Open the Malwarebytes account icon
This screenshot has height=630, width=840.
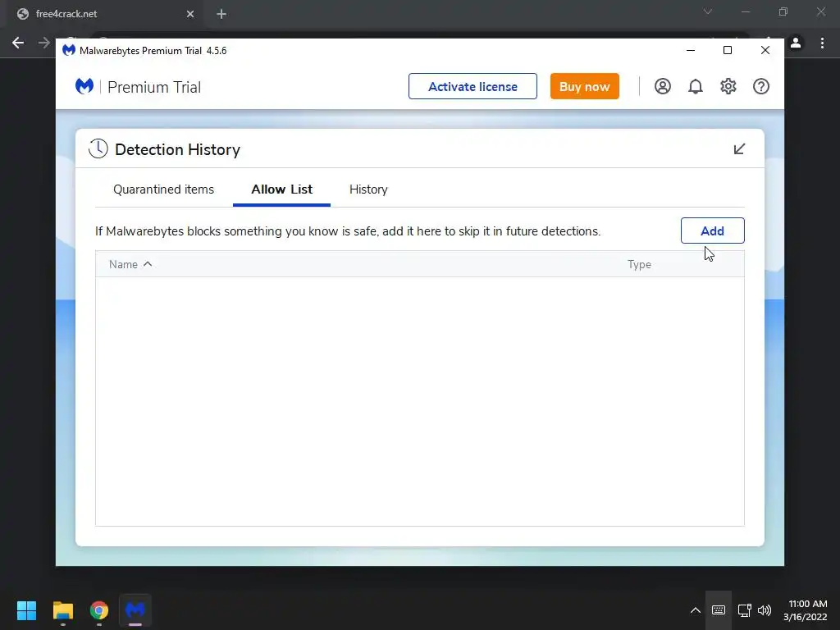click(662, 86)
